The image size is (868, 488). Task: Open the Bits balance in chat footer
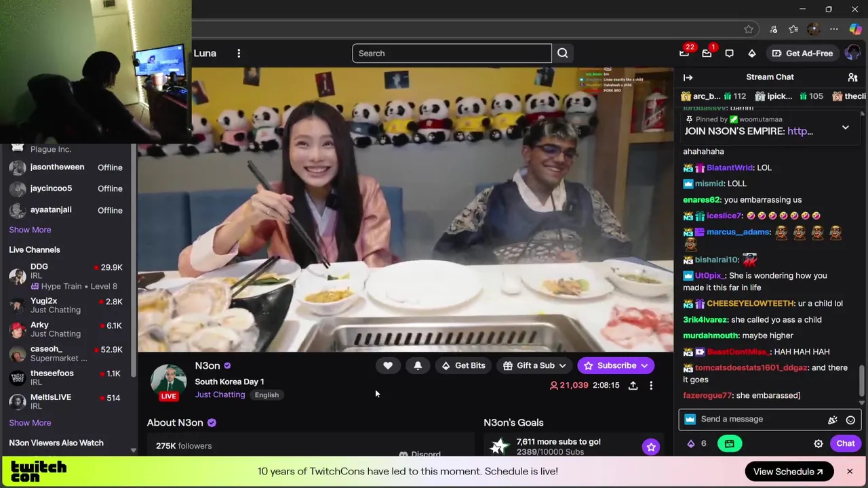pyautogui.click(x=697, y=443)
